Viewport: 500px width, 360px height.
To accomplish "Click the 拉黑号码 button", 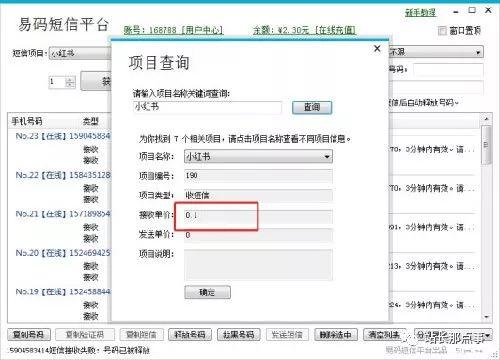I will [x=239, y=335].
